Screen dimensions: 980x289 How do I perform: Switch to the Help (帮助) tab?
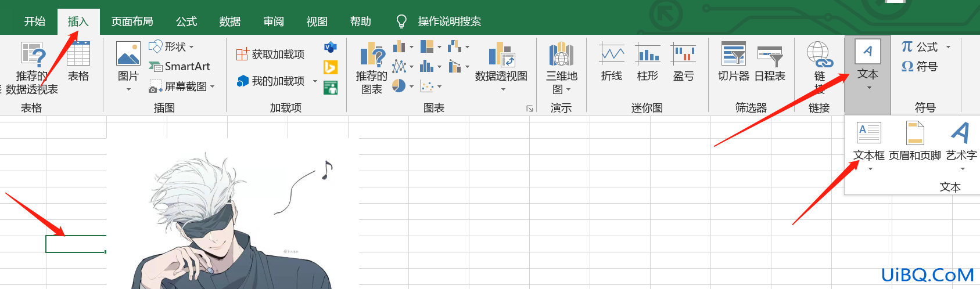pyautogui.click(x=361, y=21)
